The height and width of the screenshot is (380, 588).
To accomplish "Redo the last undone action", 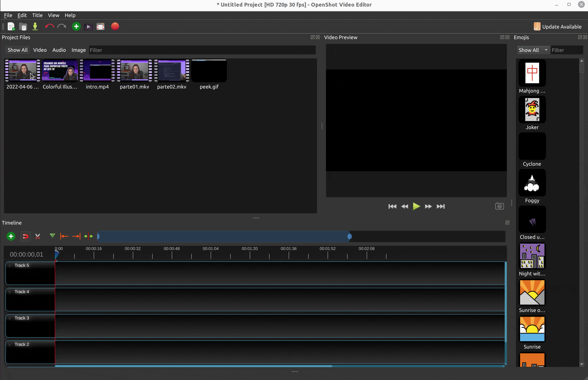I will click(x=62, y=26).
